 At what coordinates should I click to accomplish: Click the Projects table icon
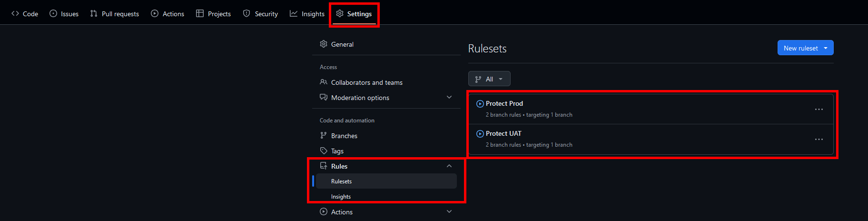point(200,13)
